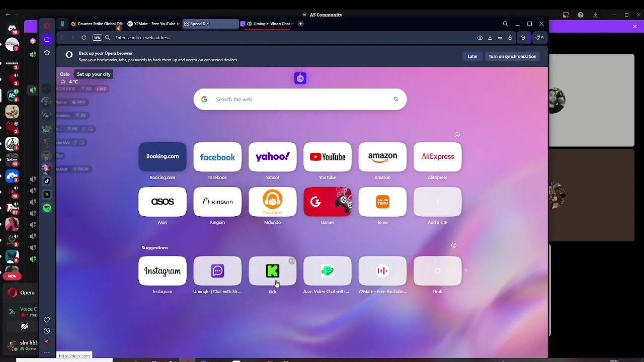
Task: Open the profile account icon in toolbar
Action: 510,38
